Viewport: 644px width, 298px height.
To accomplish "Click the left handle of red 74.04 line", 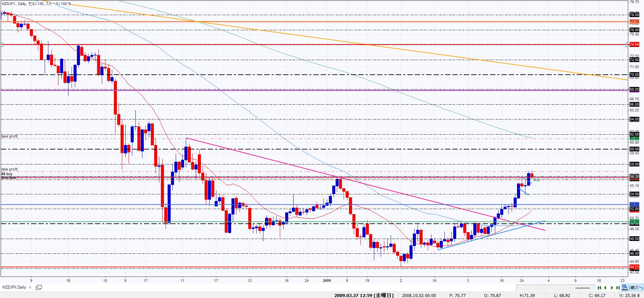I will click(x=1, y=45).
